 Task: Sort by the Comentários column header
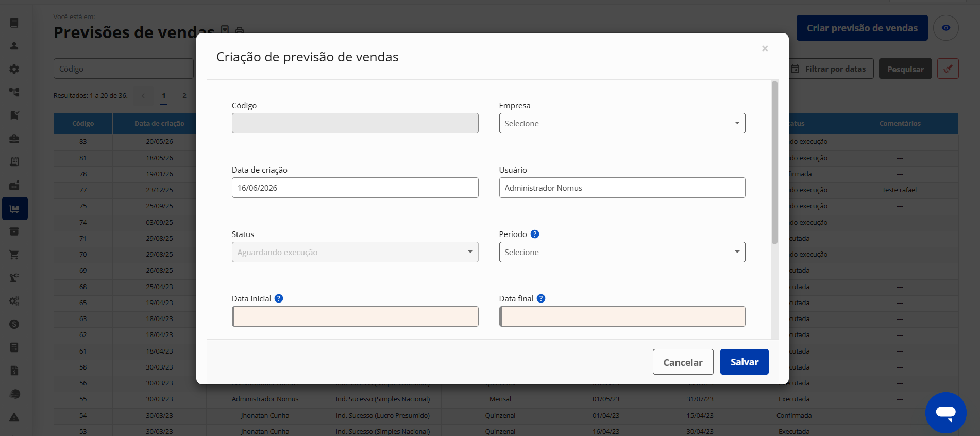coord(900,124)
